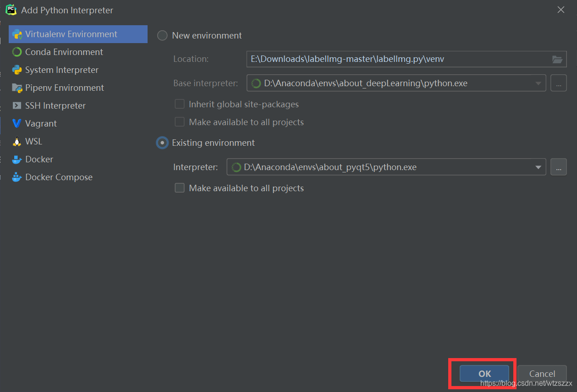Expand the Interpreter path dropdown
The height and width of the screenshot is (392, 577).
click(x=539, y=167)
